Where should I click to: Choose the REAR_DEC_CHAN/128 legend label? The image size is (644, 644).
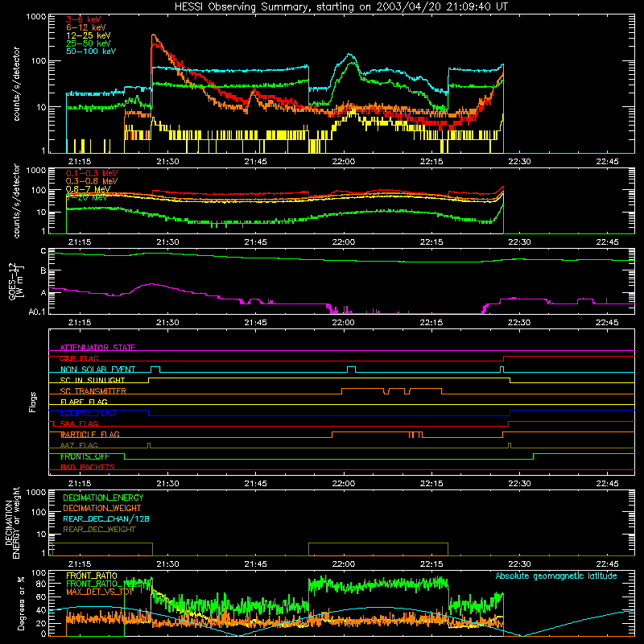pyautogui.click(x=106, y=519)
